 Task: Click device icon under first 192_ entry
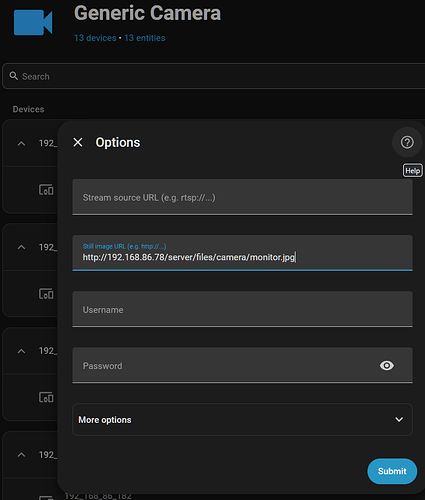coord(46,190)
